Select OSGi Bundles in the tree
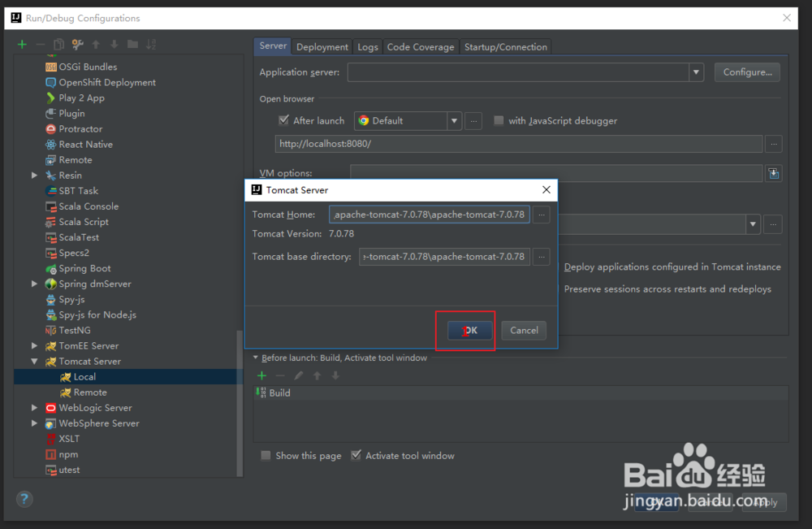Screen dimensions: 812x529 click(80, 67)
